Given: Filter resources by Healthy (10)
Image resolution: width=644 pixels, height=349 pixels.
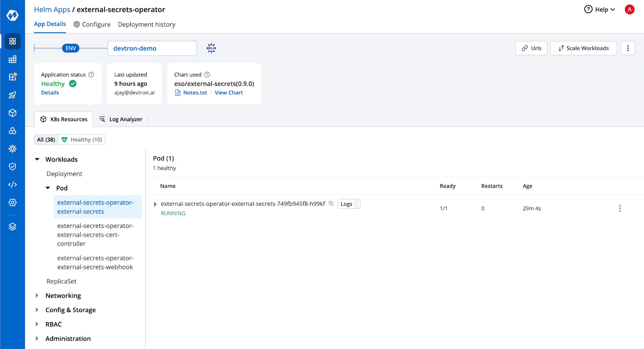Looking at the screenshot, I should point(82,139).
